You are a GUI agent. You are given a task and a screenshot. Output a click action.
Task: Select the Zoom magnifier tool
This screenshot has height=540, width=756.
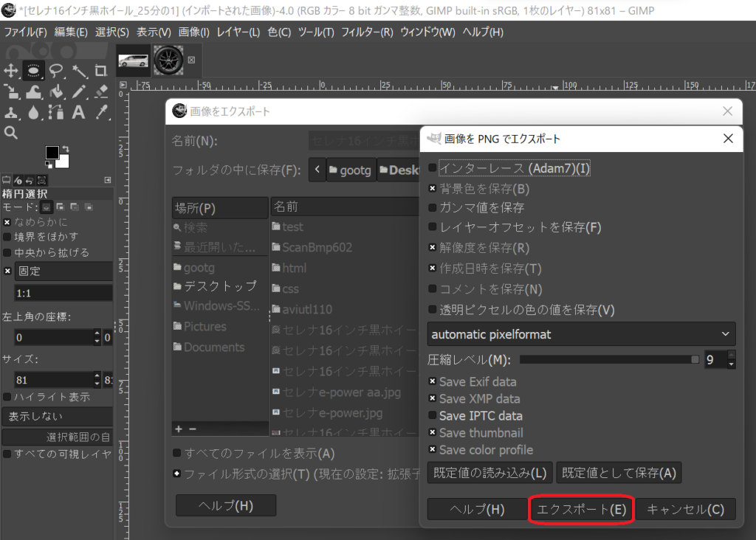pyautogui.click(x=11, y=133)
